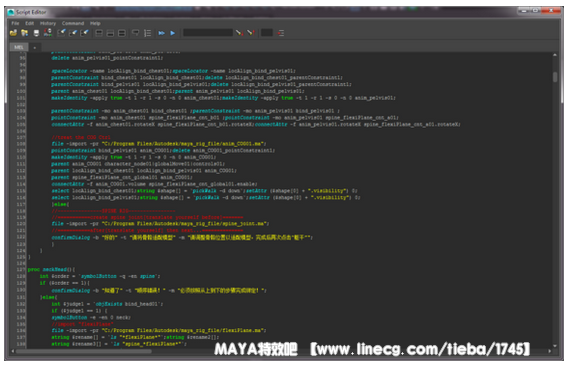Viewport: 564px width, 366px height.
Task: Open the Command menu
Action: coord(73,23)
